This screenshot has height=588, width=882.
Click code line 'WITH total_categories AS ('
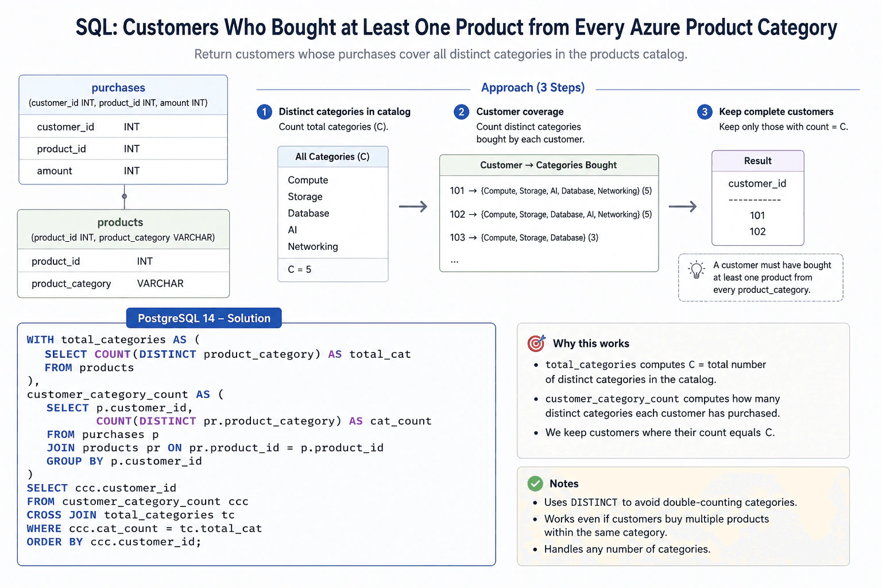[113, 340]
